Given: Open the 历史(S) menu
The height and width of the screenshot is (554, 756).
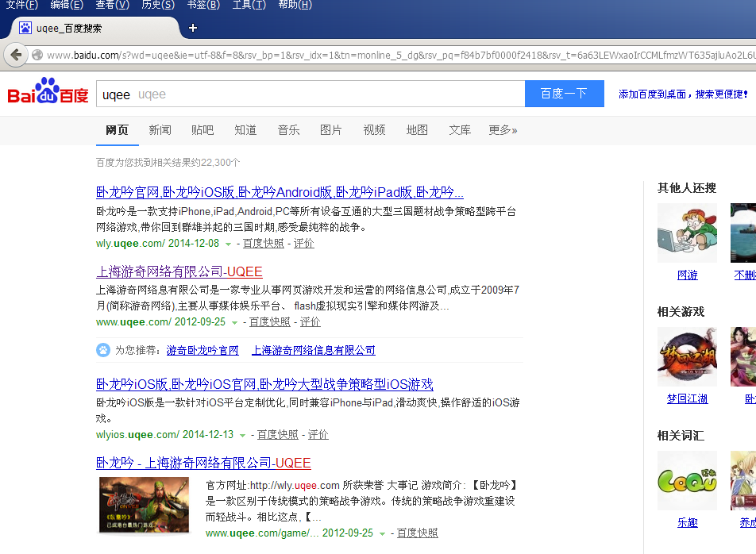Looking at the screenshot, I should 158,5.
